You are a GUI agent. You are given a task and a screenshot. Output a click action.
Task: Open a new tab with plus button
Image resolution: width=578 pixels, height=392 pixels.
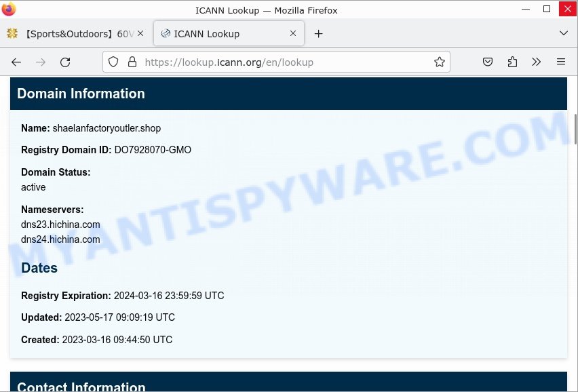[x=318, y=34]
